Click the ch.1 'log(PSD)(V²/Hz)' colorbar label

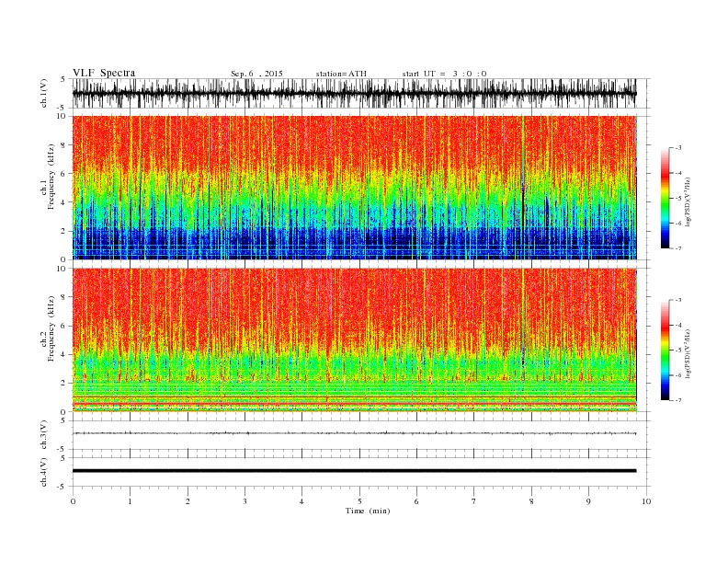pos(688,201)
